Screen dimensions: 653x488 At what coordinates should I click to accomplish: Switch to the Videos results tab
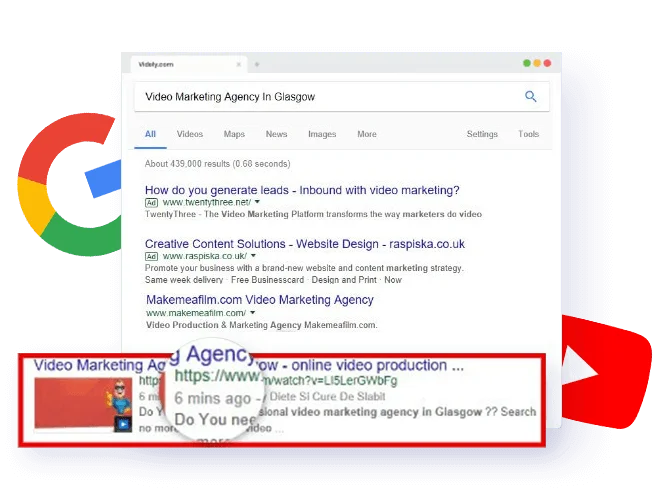point(190,134)
